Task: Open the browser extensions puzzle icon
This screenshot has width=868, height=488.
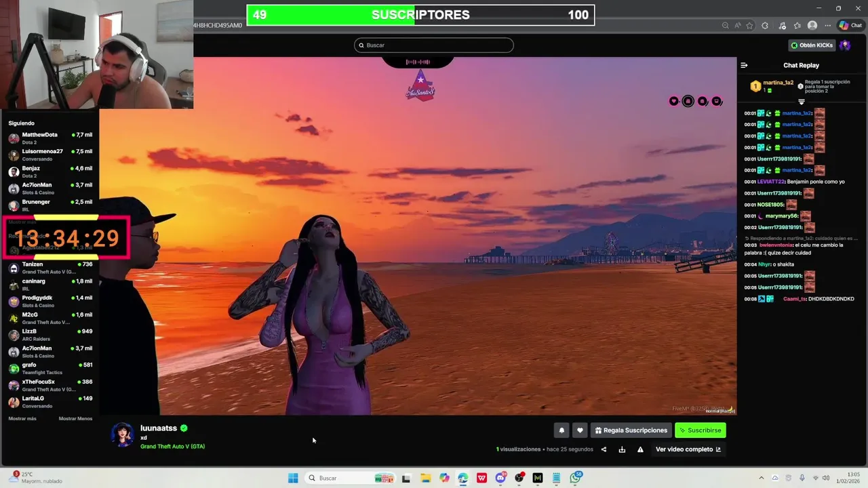Action: coord(765,26)
